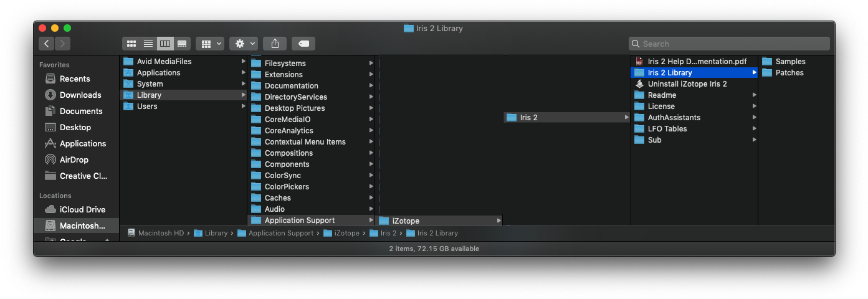Viewport: 868px width, 299px height.
Task: Switch to gallery view
Action: (182, 44)
